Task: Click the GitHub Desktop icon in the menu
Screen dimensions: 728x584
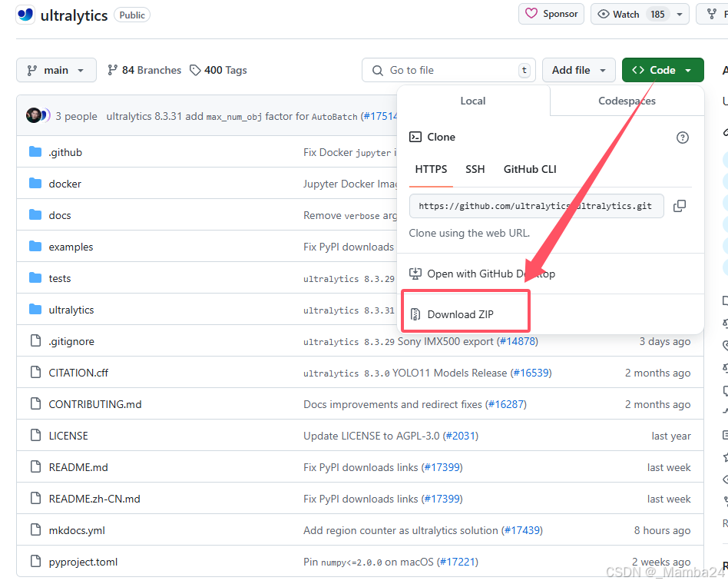Action: (415, 274)
